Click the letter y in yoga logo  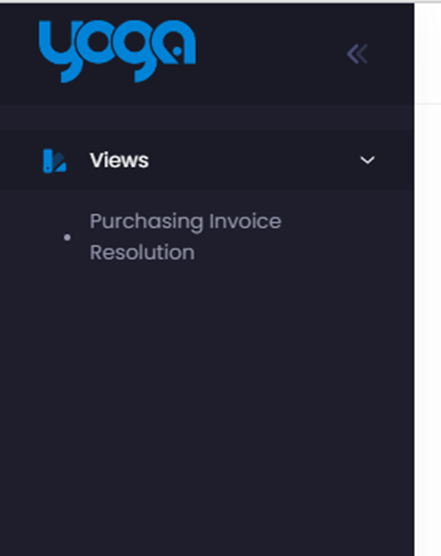click(x=58, y=51)
